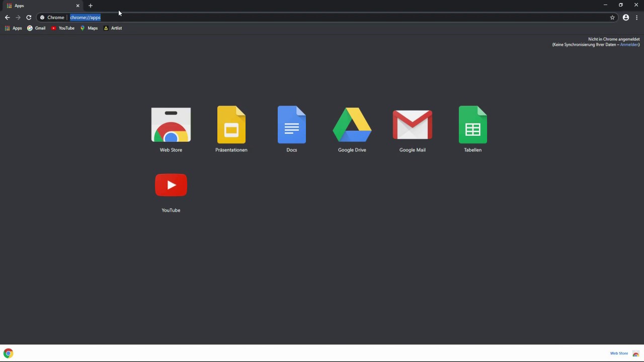
Task: Select the Apps tab
Action: click(43, 6)
